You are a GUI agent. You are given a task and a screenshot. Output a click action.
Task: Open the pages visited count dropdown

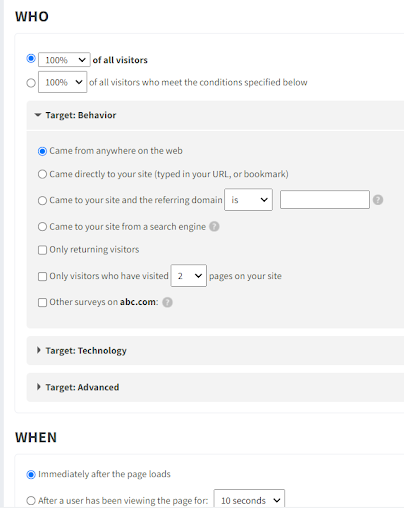(189, 276)
